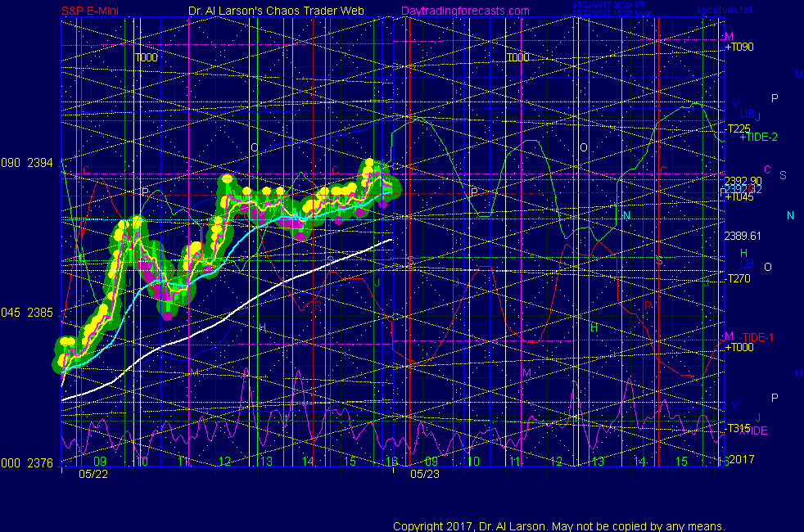This screenshot has height=532, width=804.
Task: Select "Dr. Al Larson's Chaos Trader Web" heading
Action: pos(277,11)
